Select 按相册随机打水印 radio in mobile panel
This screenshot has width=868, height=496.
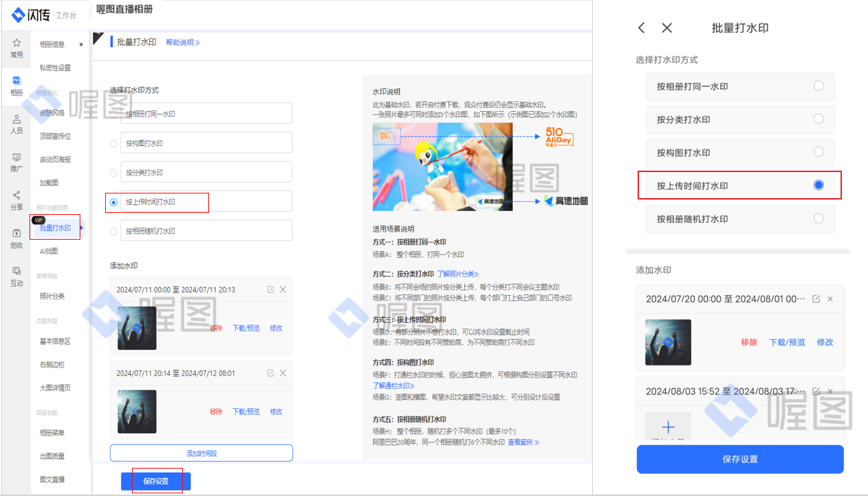click(818, 218)
